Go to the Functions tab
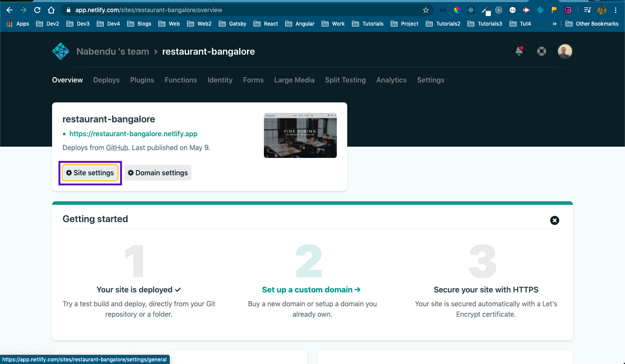 pyautogui.click(x=181, y=80)
